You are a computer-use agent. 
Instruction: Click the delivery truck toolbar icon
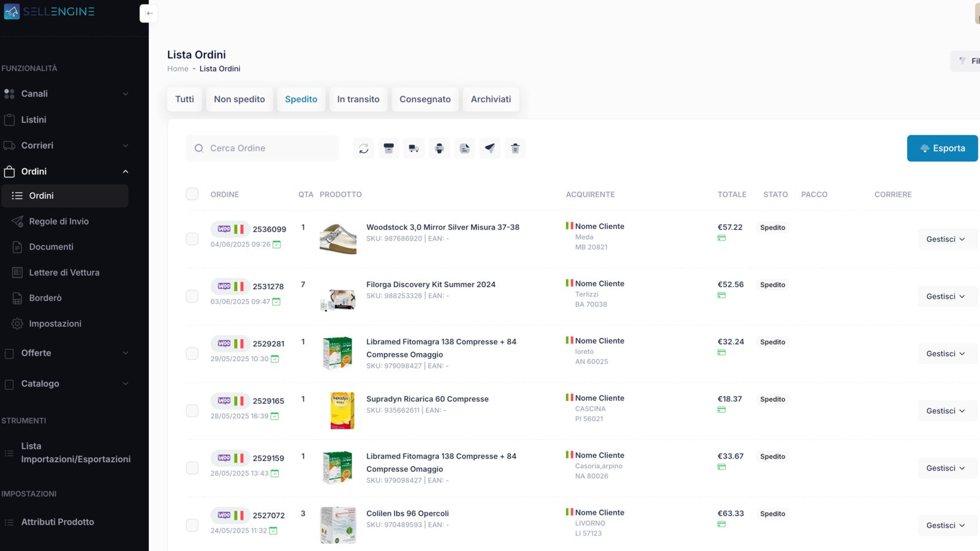[414, 148]
